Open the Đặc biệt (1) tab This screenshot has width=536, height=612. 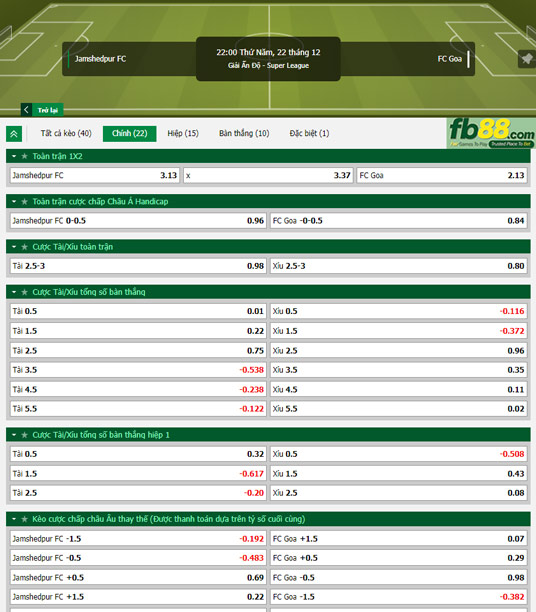pos(309,133)
